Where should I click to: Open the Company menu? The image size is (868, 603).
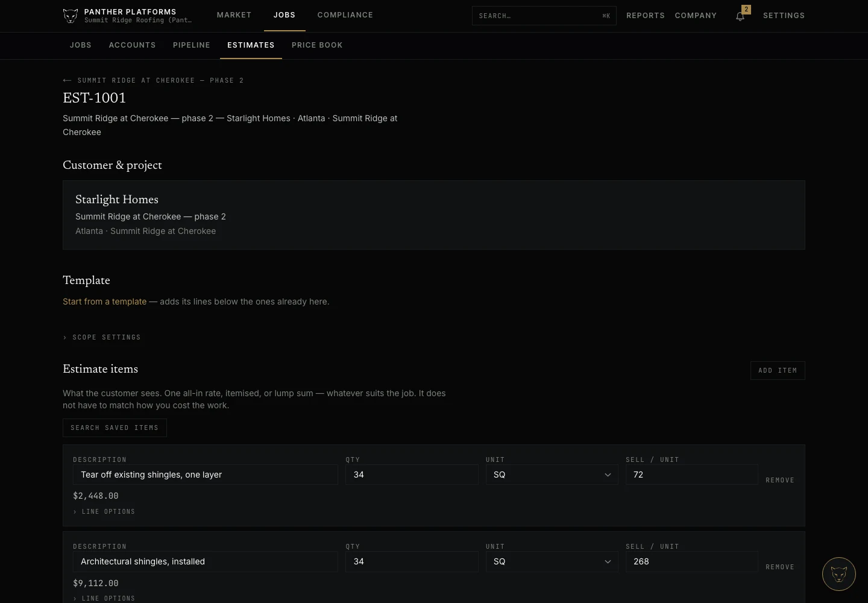(696, 16)
